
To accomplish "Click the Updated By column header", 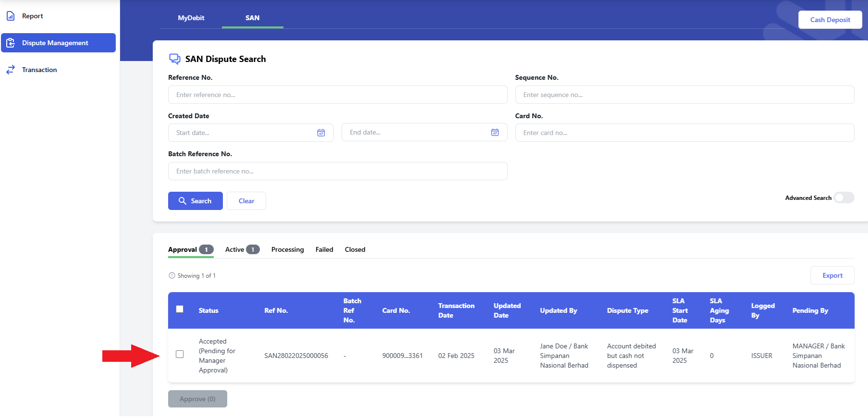I will (559, 310).
